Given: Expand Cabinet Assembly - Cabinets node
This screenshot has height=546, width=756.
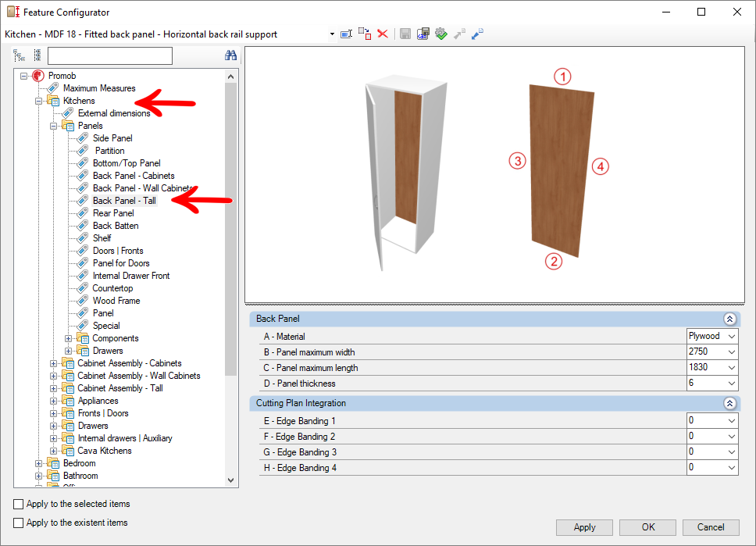Looking at the screenshot, I should pyautogui.click(x=54, y=363).
